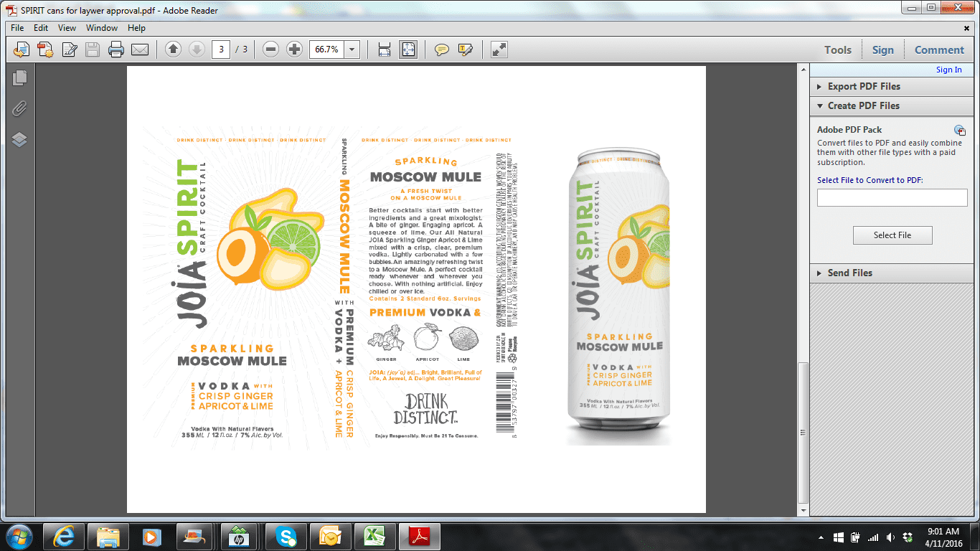980x551 pixels.
Task: Click Adobe PDF Pack info icon
Action: click(960, 130)
